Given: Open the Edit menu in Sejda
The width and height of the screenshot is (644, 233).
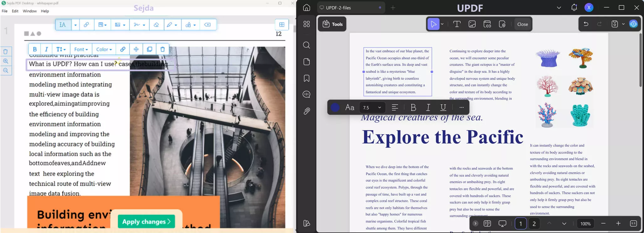Looking at the screenshot, I should coord(15,11).
